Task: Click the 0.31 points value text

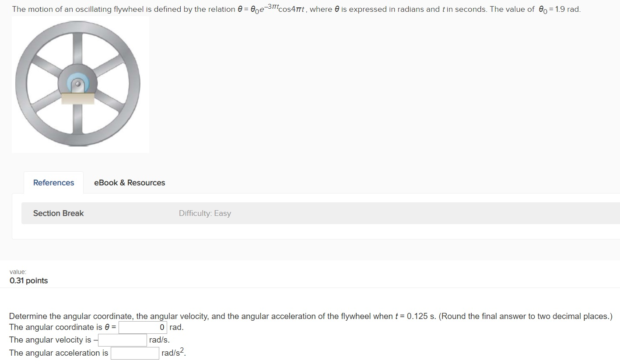Action: coord(28,281)
